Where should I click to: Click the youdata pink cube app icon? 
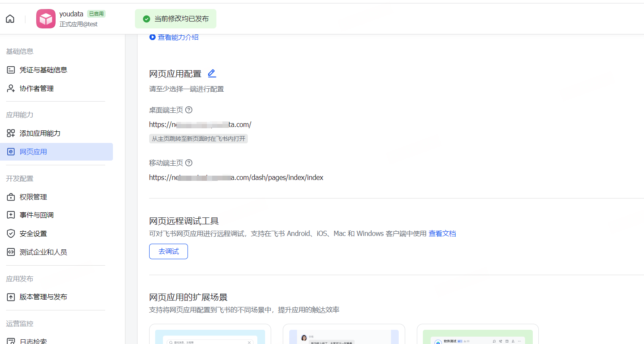(x=46, y=19)
